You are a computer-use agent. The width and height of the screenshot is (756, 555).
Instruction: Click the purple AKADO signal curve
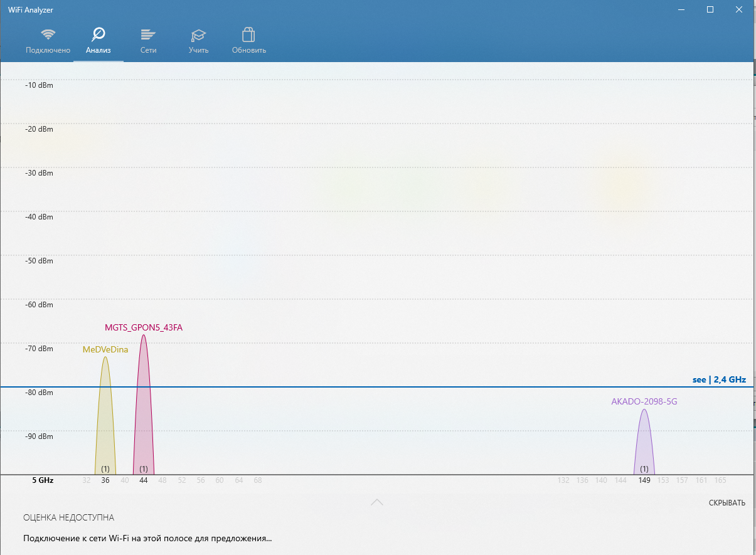click(644, 445)
